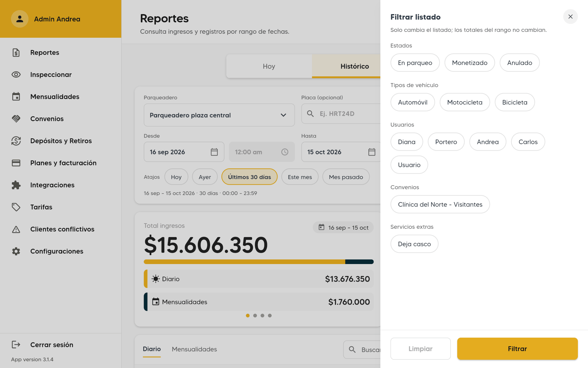Image resolution: width=588 pixels, height=368 pixels.
Task: Click the clock icon in time field
Action: [285, 152]
